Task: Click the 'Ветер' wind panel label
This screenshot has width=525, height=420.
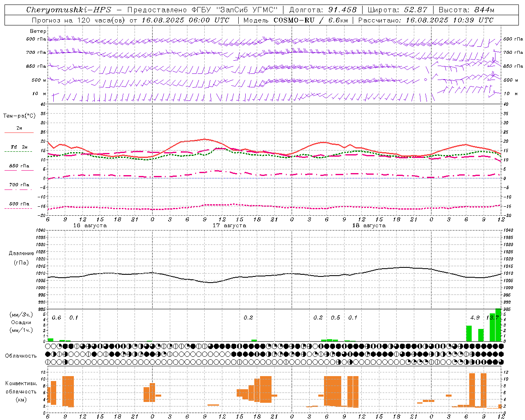Action: click(x=38, y=31)
